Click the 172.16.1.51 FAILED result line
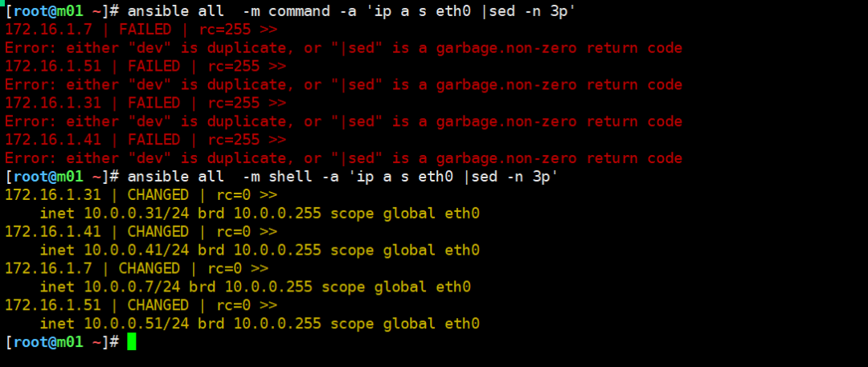Image resolution: width=868 pixels, height=367 pixels. [x=145, y=66]
